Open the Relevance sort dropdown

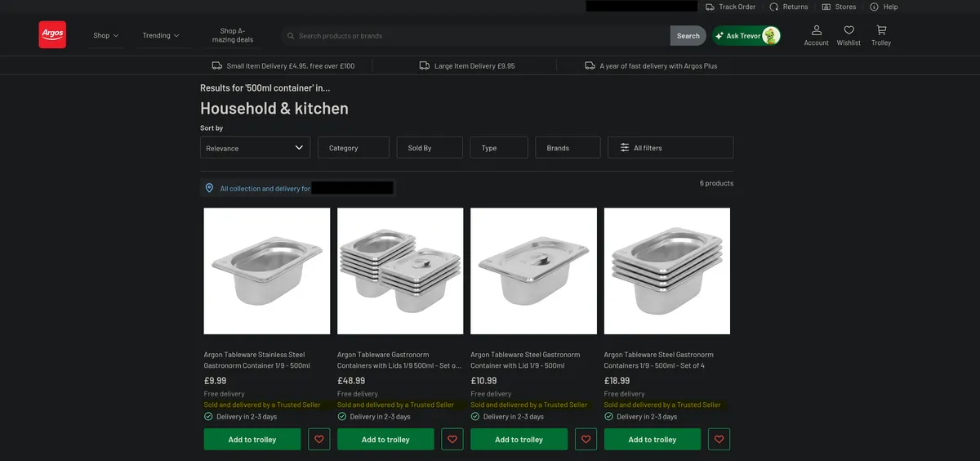pyautogui.click(x=255, y=148)
